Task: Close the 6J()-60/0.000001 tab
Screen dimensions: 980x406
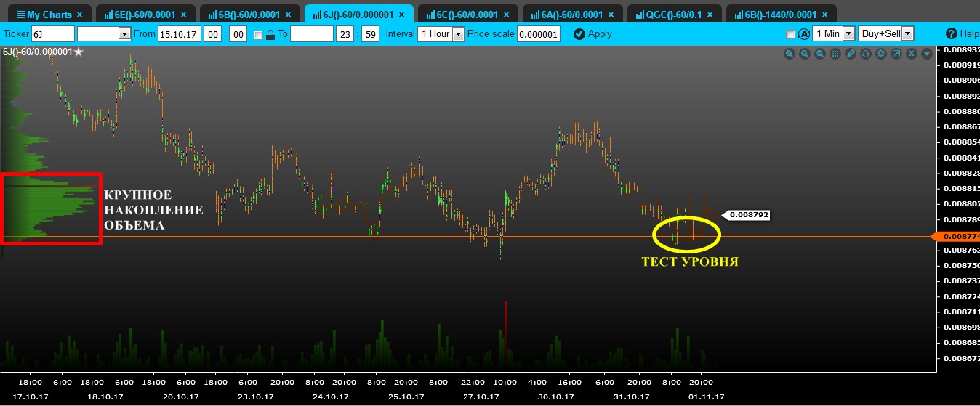Action: tap(403, 15)
